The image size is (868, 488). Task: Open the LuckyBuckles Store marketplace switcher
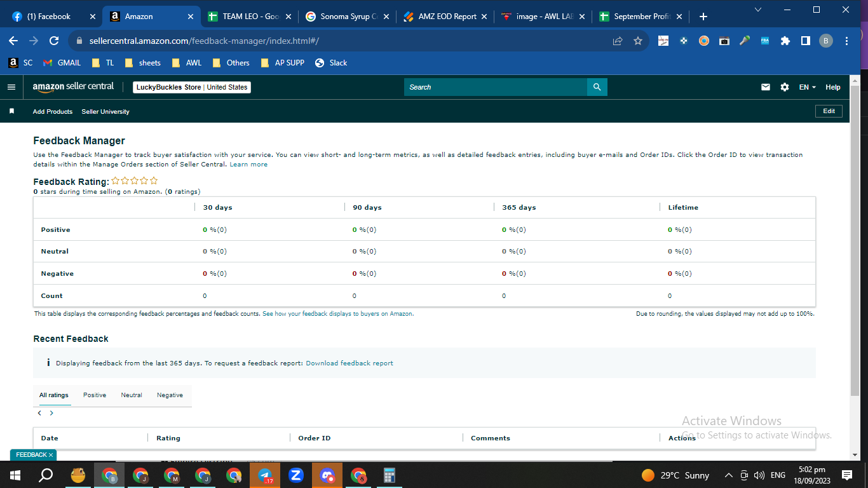pyautogui.click(x=192, y=87)
